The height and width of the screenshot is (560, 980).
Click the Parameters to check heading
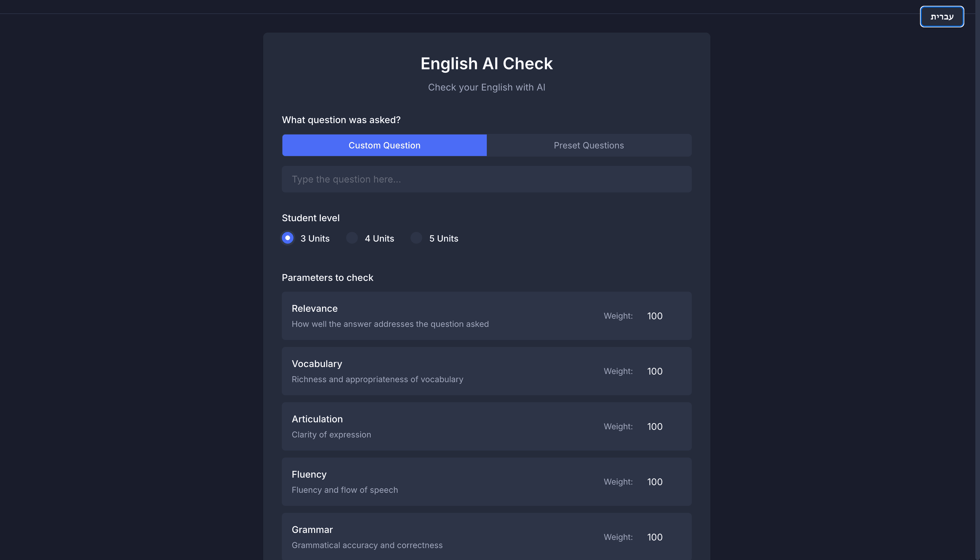327,277
